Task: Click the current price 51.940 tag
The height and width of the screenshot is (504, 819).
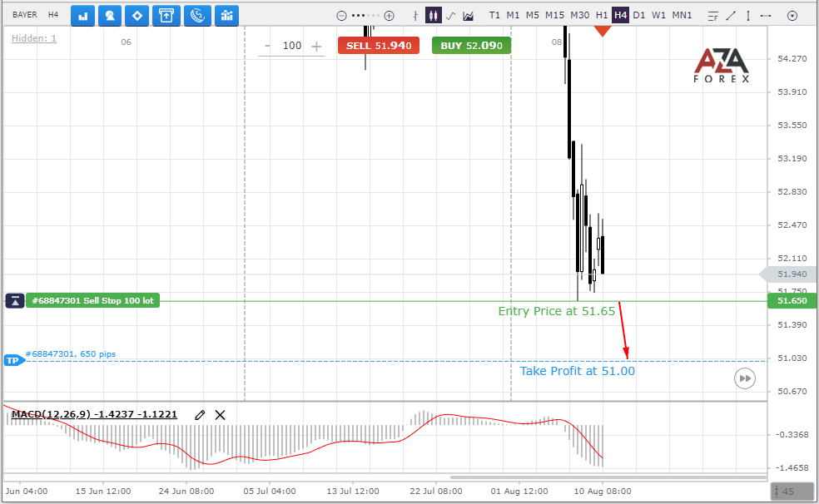Action: (x=789, y=274)
